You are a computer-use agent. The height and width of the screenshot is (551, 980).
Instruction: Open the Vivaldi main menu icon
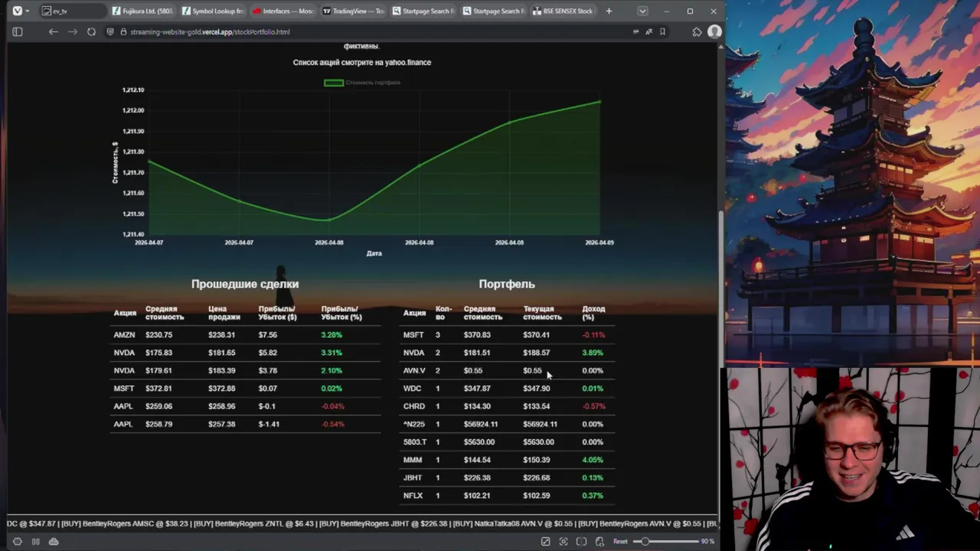17,11
